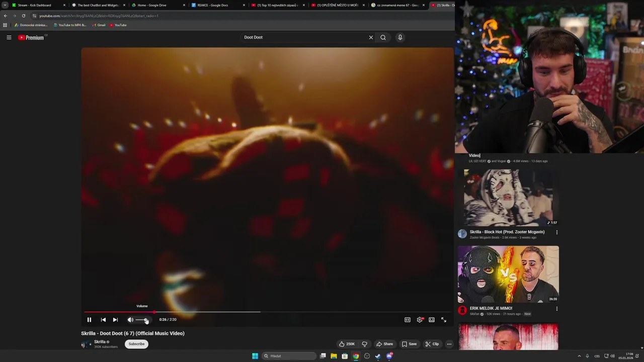Go to previous video in player
644x362 pixels.
pos(103,320)
